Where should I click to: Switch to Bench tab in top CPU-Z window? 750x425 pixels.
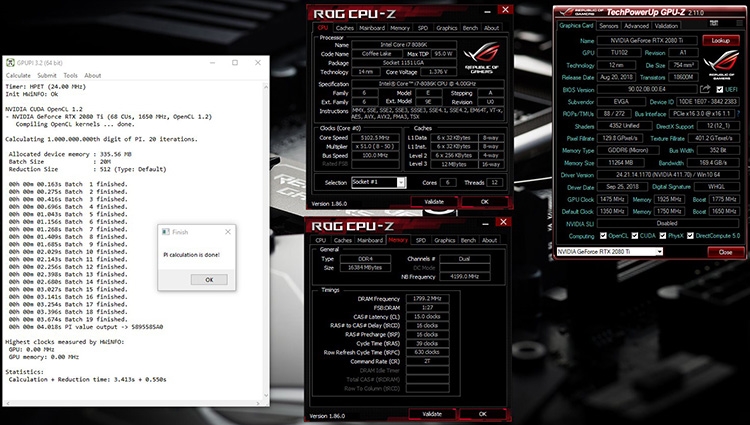coord(470,28)
